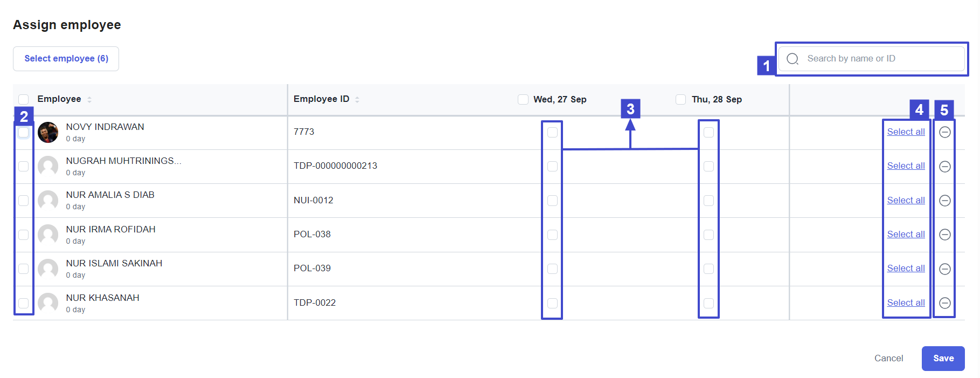Click the search magnifier icon
This screenshot has height=378, width=980.
tap(793, 59)
